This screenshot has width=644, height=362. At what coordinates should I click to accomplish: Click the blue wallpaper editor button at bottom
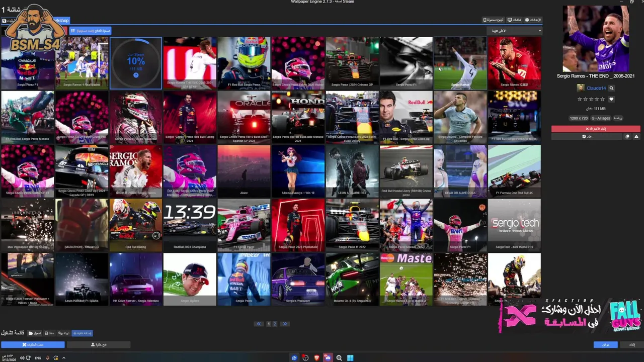[x=33, y=344]
